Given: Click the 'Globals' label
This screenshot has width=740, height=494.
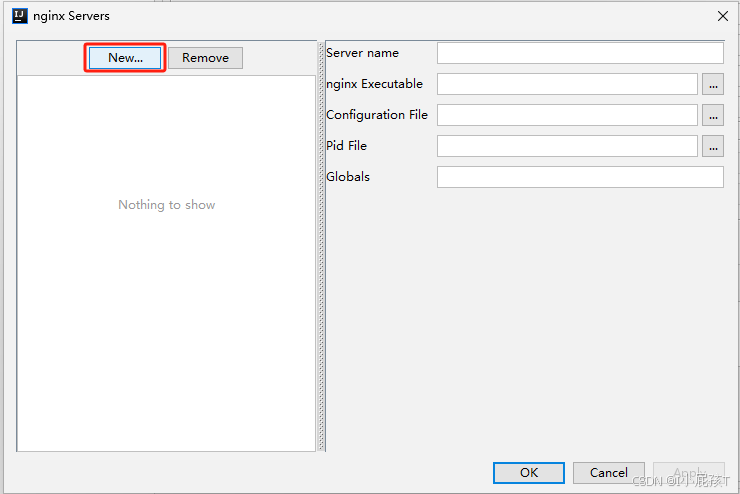Looking at the screenshot, I should coord(348,177).
